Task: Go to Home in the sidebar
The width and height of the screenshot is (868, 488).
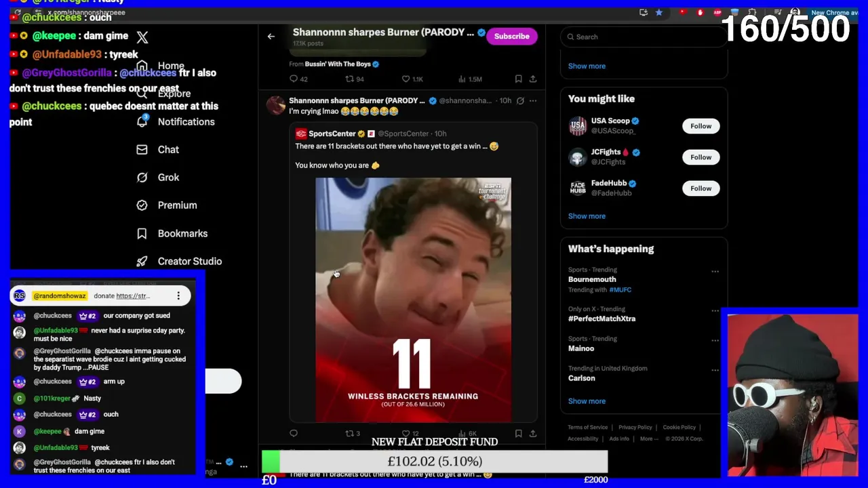Action: [x=170, y=66]
